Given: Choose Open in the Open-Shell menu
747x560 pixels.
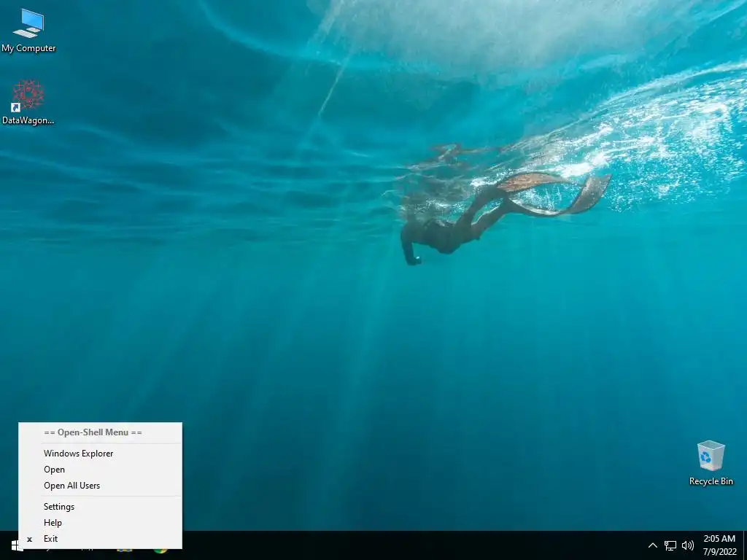Looking at the screenshot, I should pyautogui.click(x=101, y=470).
